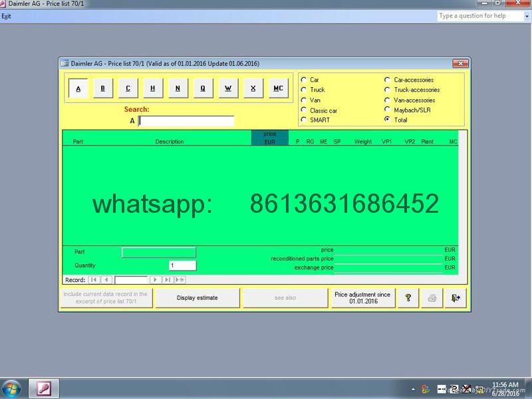Viewport: 532px width, 399px height.
Task: Click inside the Search text field
Action: tap(186, 120)
